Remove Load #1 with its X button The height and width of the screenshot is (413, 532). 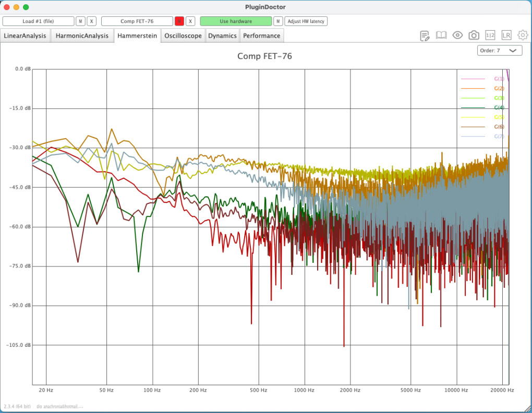point(92,21)
